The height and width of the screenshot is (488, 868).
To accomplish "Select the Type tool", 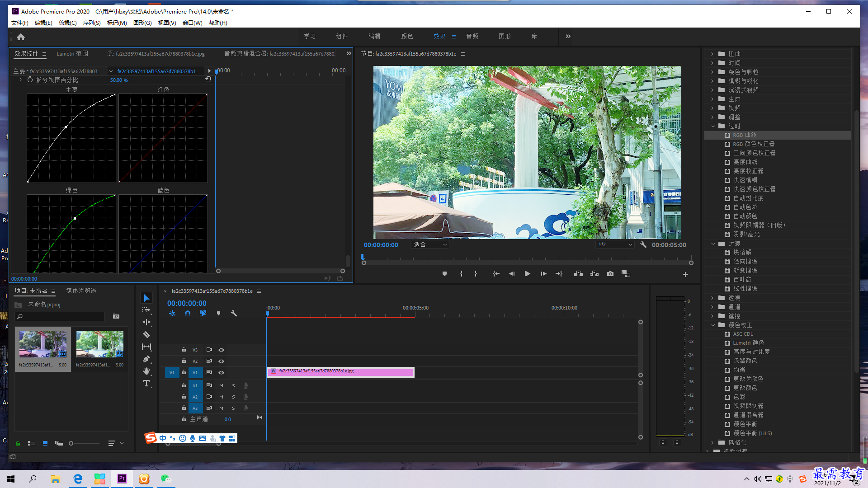I will point(146,383).
